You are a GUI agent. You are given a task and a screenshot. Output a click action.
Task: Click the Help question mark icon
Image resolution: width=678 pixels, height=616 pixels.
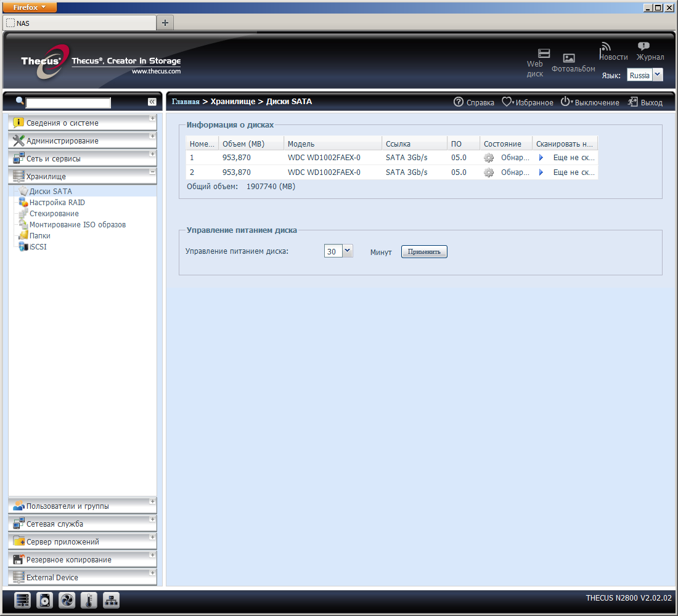click(x=459, y=102)
